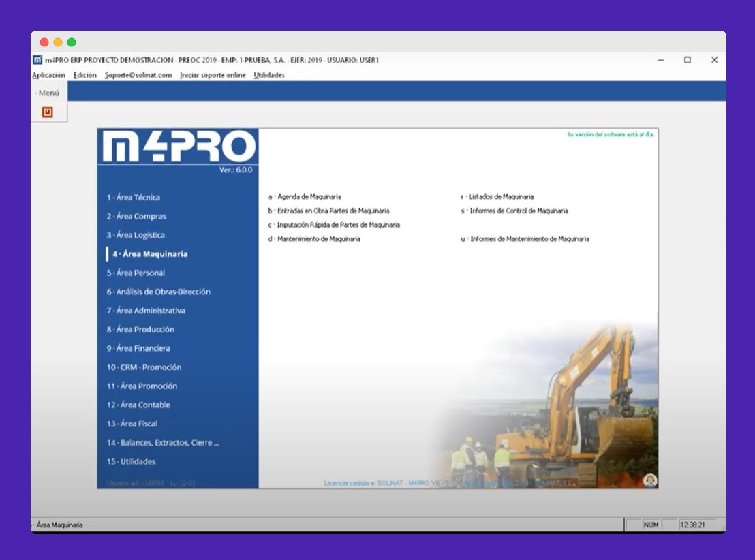Open 10 - CRM - Promoción
This screenshot has height=560, width=755.
tap(144, 367)
